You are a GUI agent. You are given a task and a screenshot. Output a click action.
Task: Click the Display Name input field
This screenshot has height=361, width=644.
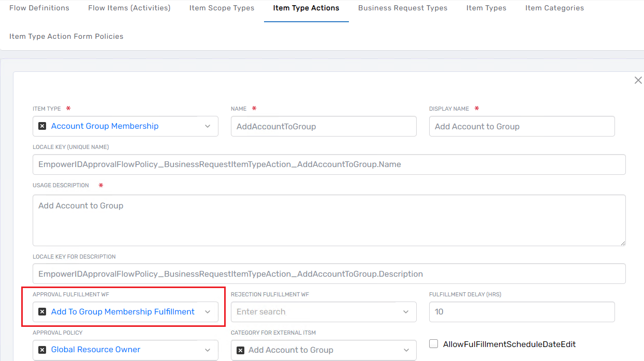[522, 126]
